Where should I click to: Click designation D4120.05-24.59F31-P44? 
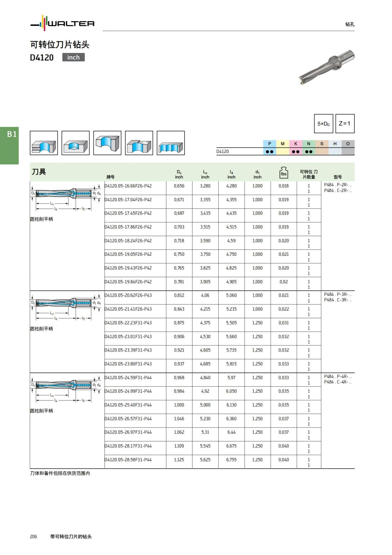point(128,377)
